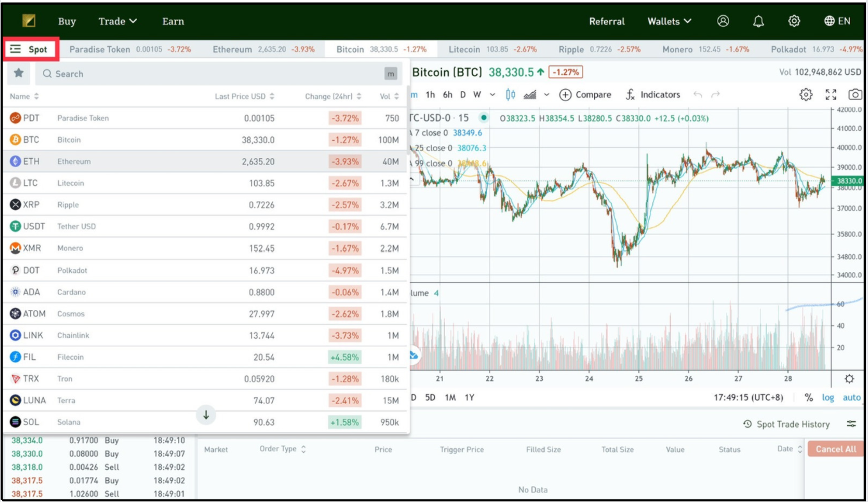Click the Search field in market list
868x502 pixels.
pos(219,74)
